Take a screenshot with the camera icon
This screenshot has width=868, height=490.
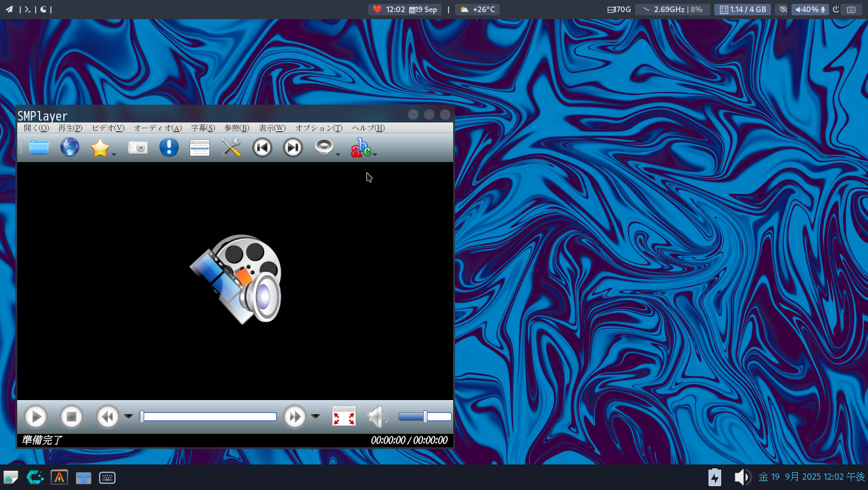pos(138,147)
